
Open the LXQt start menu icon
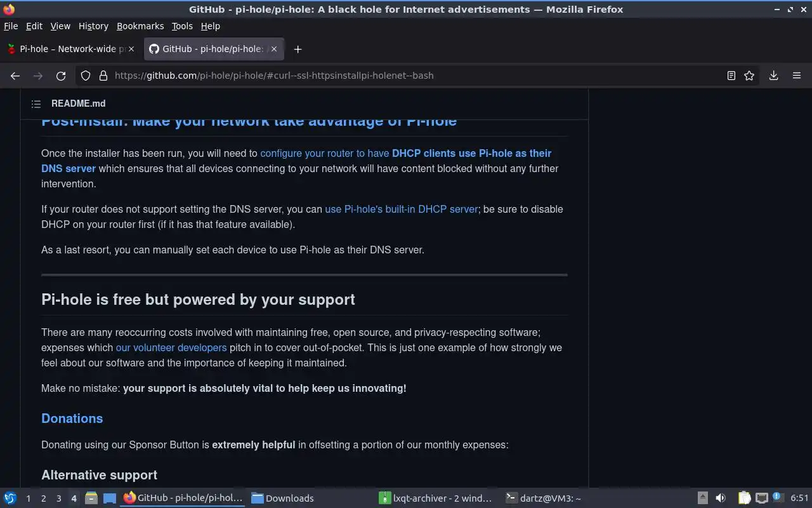tap(10, 498)
